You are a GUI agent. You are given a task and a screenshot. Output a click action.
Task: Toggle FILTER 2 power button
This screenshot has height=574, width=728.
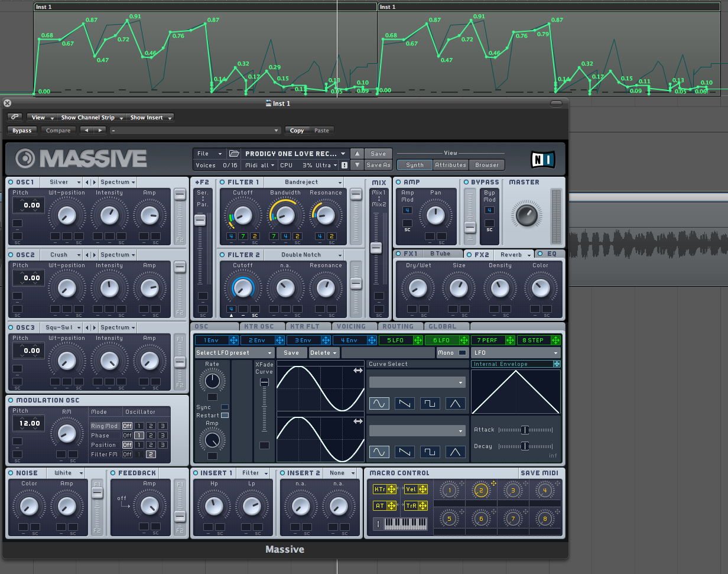[x=223, y=255]
